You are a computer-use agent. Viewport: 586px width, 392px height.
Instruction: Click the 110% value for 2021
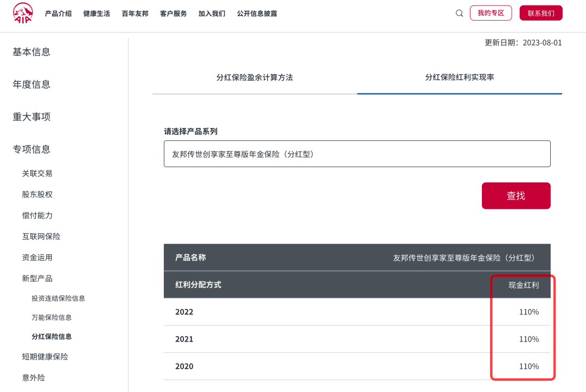(x=529, y=339)
